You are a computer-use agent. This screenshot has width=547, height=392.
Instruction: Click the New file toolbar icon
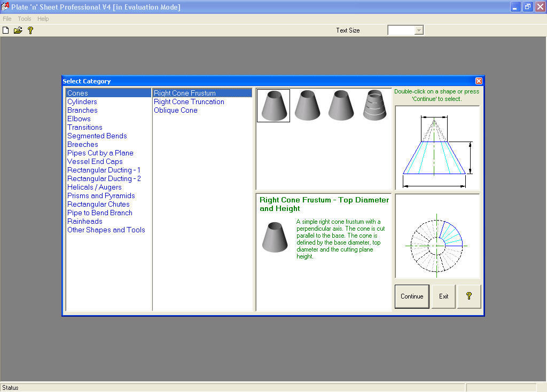point(6,30)
